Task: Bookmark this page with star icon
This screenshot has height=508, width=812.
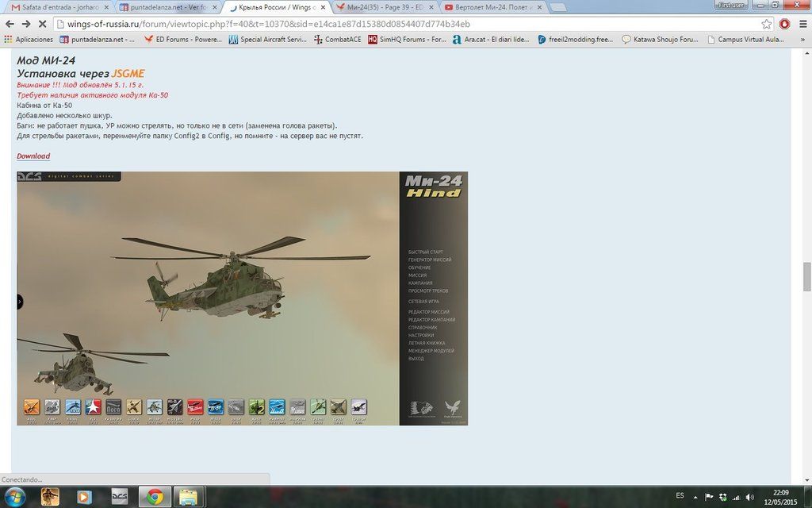Action: [766, 24]
